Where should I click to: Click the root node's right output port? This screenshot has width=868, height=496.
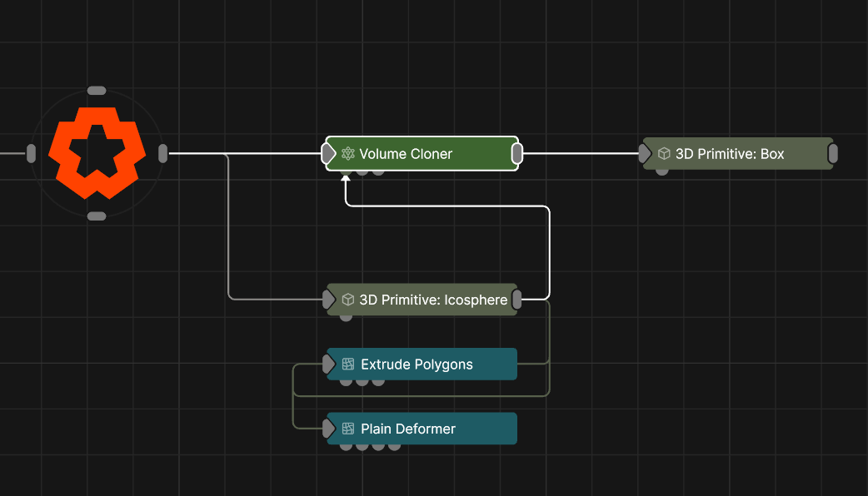(x=163, y=153)
